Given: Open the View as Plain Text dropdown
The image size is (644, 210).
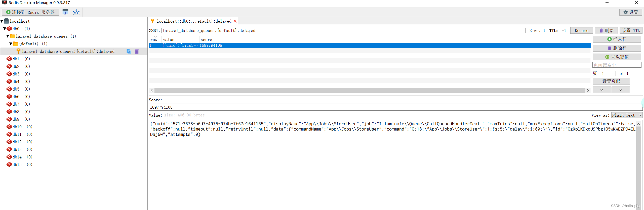Looking at the screenshot, I should pyautogui.click(x=627, y=115).
